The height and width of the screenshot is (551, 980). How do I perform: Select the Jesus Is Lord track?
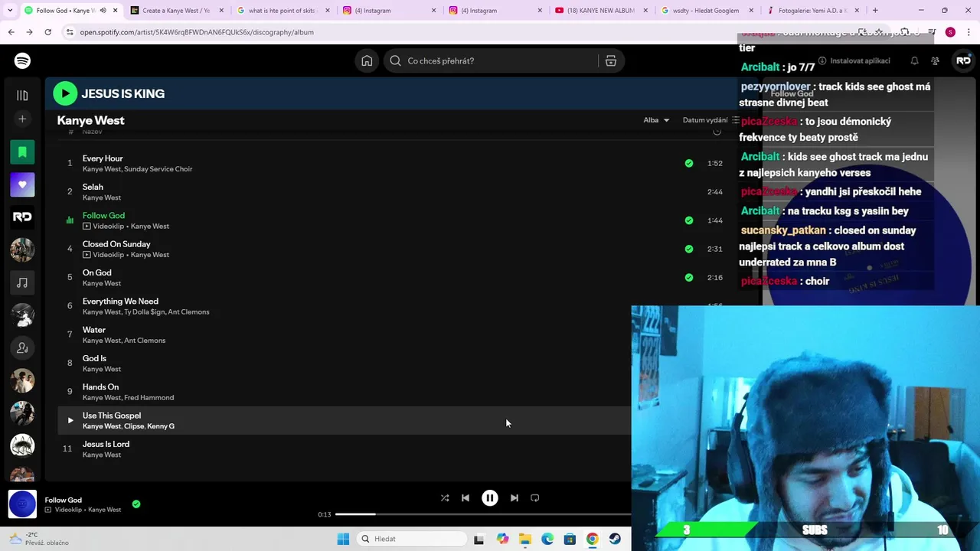tap(106, 444)
